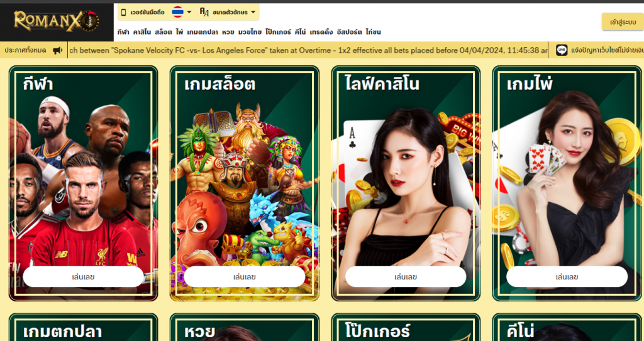Viewport: 644px width, 341px height.
Task: Click the mobile phone version icon
Action: pyautogui.click(x=123, y=13)
